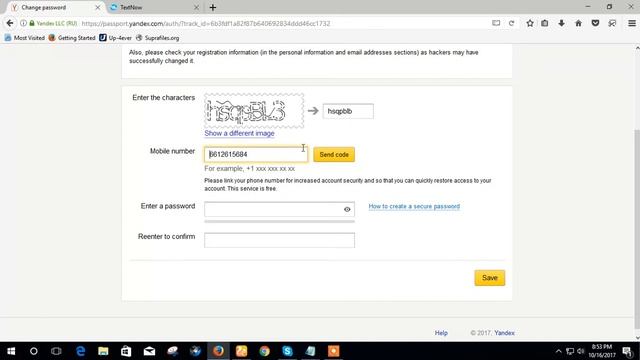Viewport: 640px width, 360px height.
Task: Reload the page with the refresh icon
Action: 511,23
